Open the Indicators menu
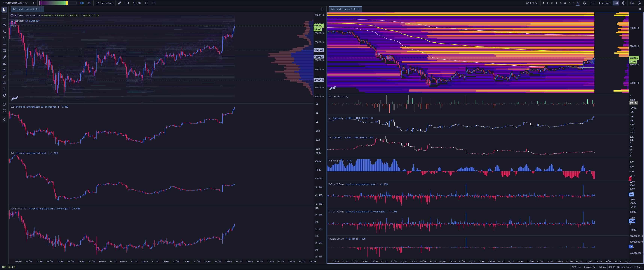Viewport: 644px width, 270px height. (x=104, y=3)
